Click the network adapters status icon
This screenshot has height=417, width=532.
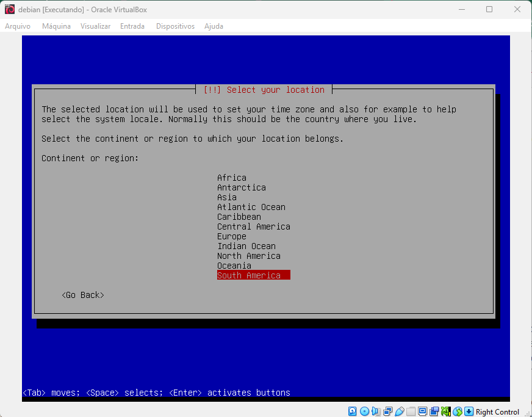click(x=388, y=412)
